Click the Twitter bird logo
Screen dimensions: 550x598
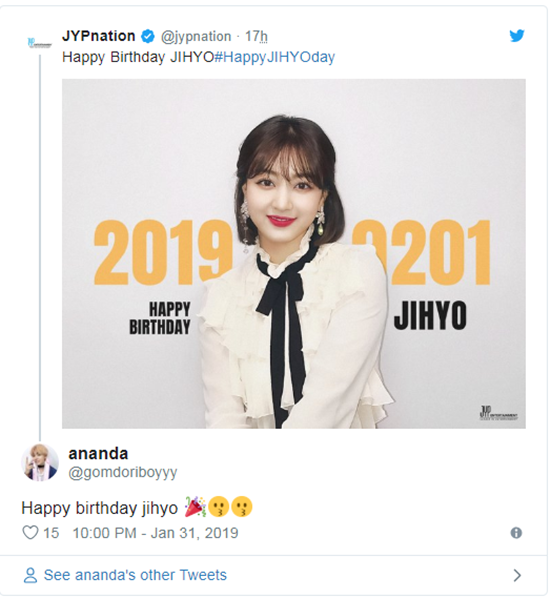(517, 36)
